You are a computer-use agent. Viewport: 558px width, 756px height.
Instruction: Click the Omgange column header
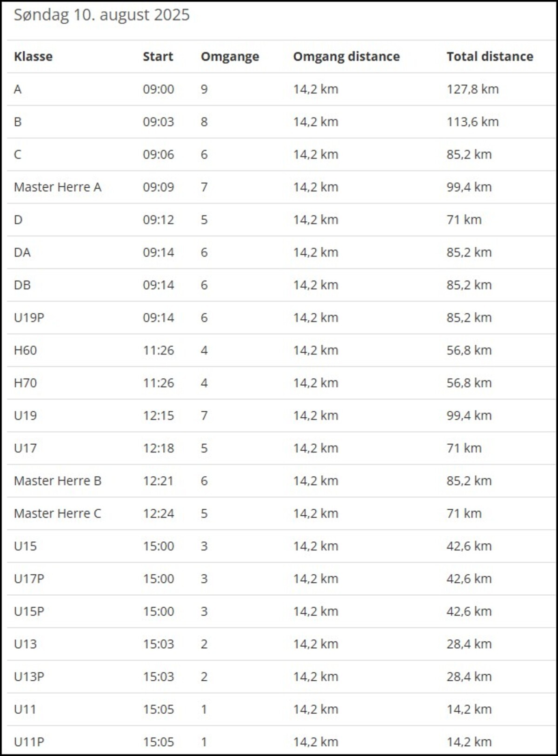point(230,57)
